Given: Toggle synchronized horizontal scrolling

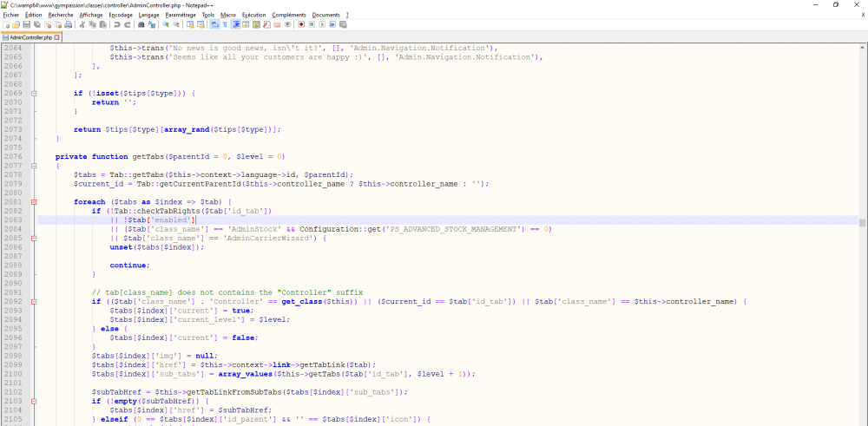Looking at the screenshot, I should 201,24.
